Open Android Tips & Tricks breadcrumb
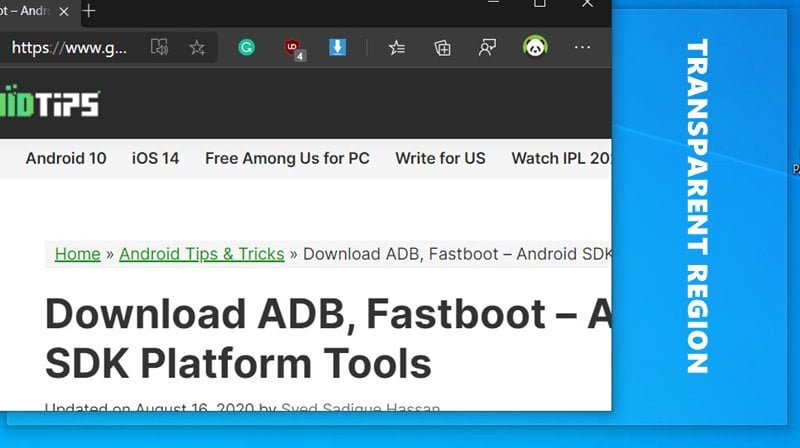 [202, 254]
